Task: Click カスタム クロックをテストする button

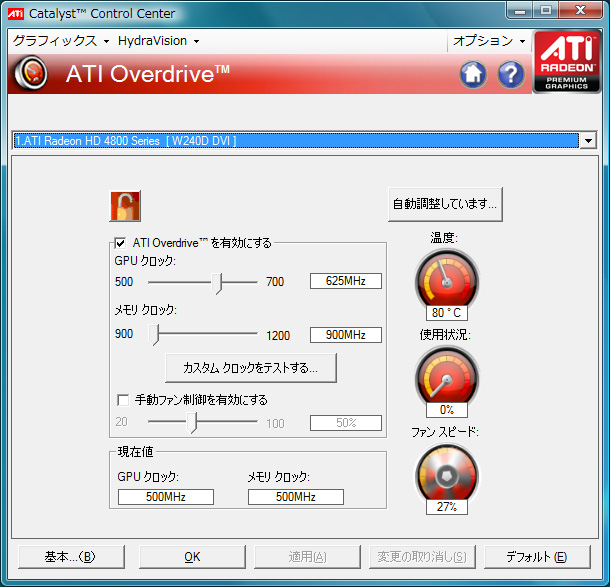Action: coord(251,368)
